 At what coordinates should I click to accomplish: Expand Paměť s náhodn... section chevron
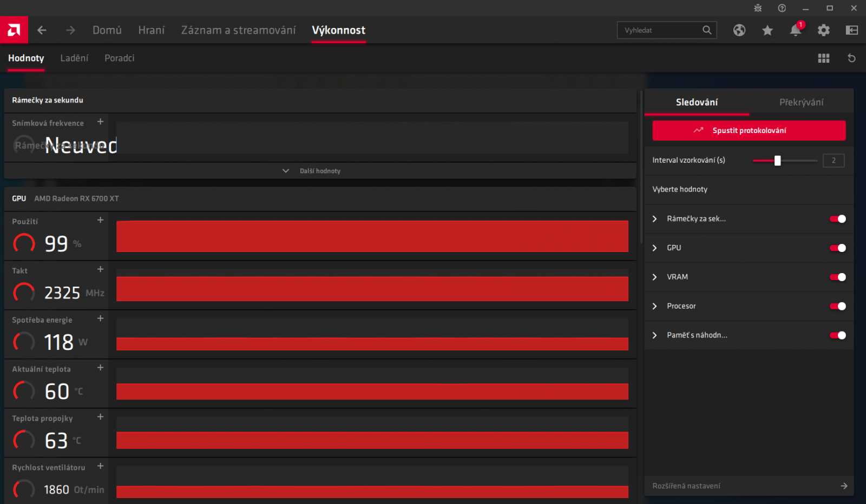coord(655,336)
